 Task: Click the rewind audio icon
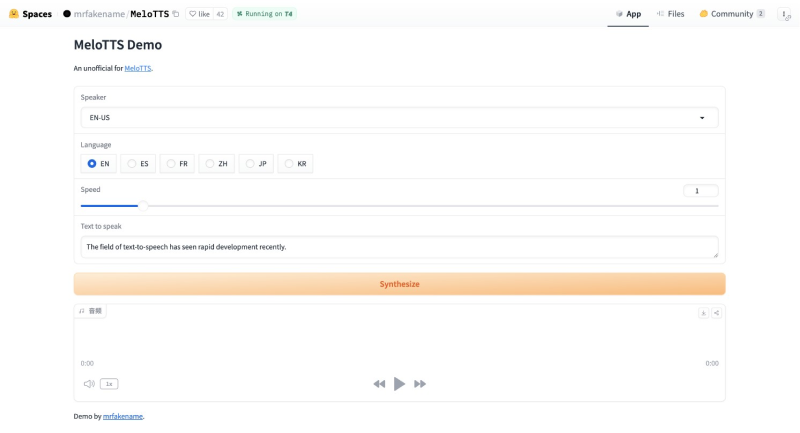click(x=379, y=384)
